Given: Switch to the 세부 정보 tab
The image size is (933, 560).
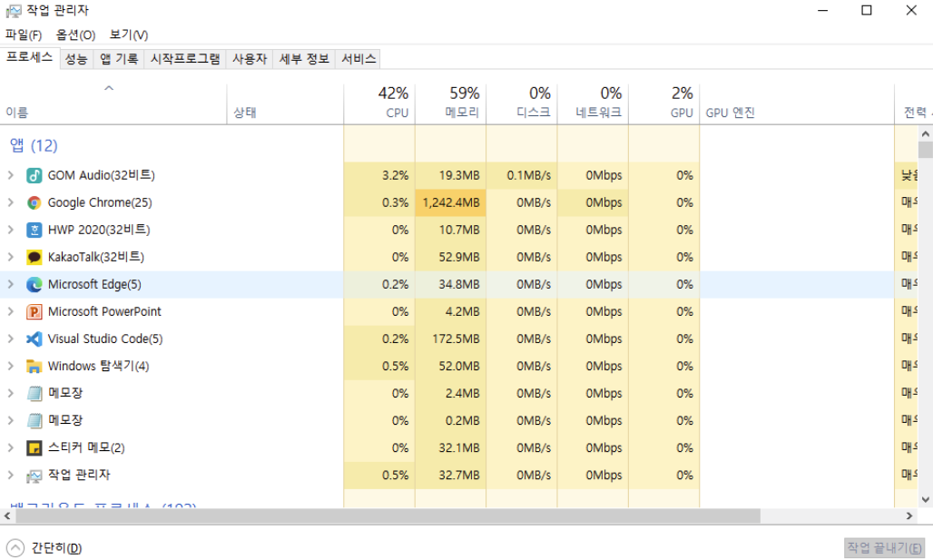Looking at the screenshot, I should (x=304, y=59).
